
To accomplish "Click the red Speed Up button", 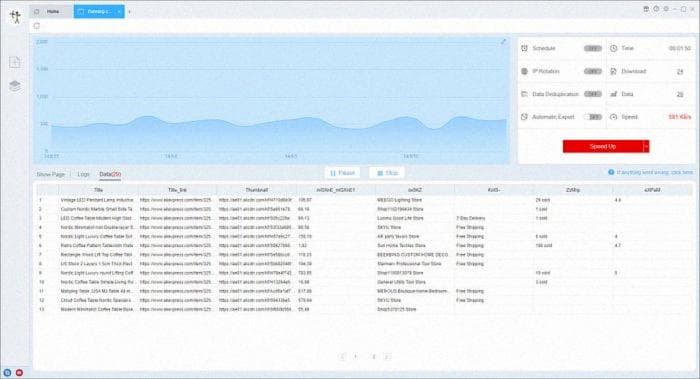I will (x=603, y=146).
